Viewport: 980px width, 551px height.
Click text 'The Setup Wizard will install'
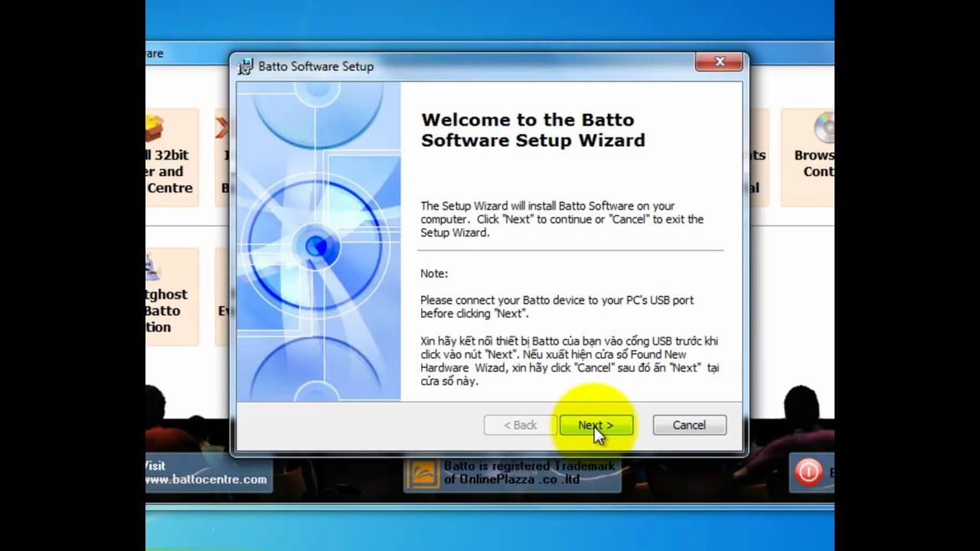pos(562,219)
